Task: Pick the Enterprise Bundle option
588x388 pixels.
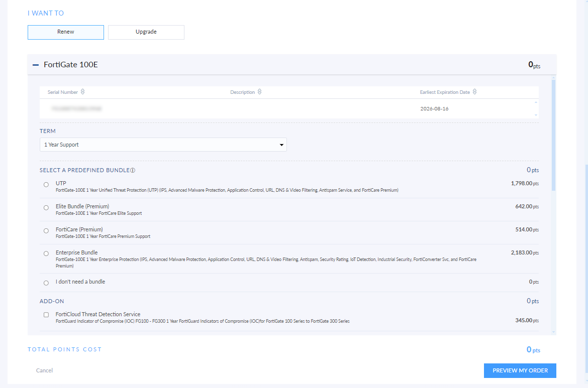Action: click(x=46, y=253)
